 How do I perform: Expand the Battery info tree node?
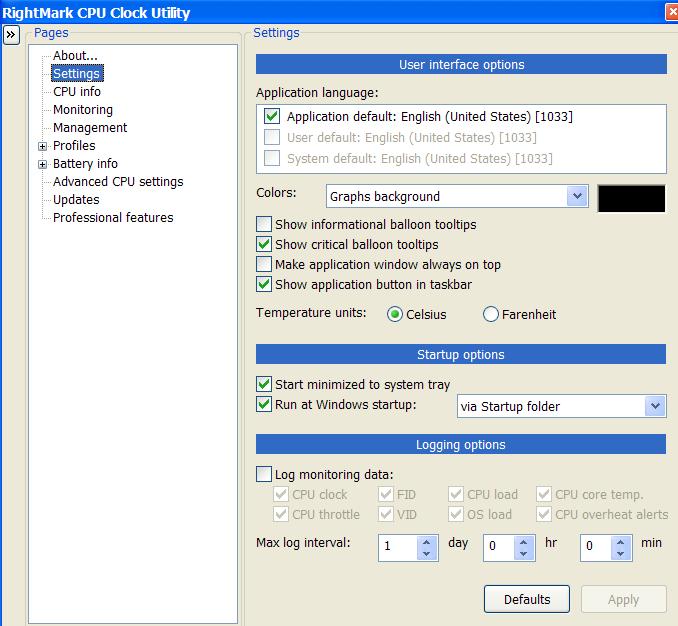point(42,164)
